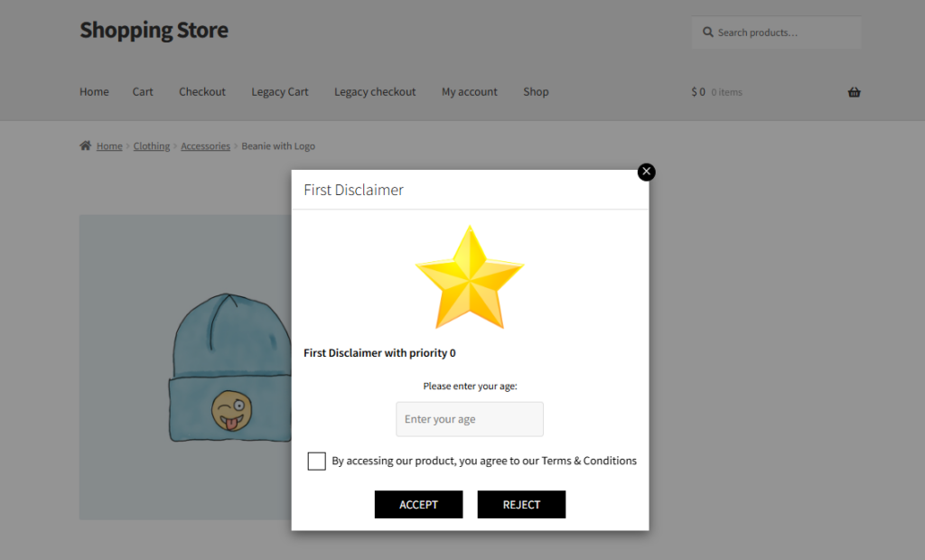Tick the Terms & Conditions checkbox
This screenshot has width=925, height=560.
[316, 461]
